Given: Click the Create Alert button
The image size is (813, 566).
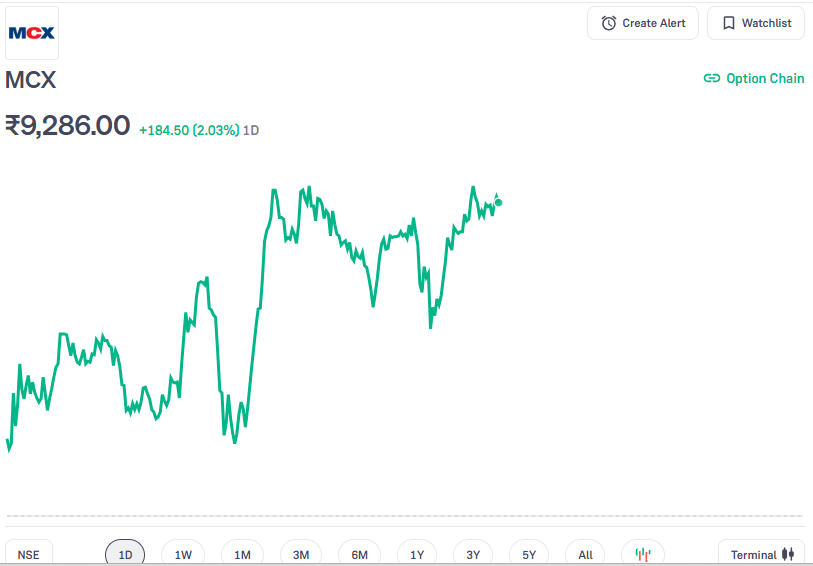Looking at the screenshot, I should [x=643, y=23].
